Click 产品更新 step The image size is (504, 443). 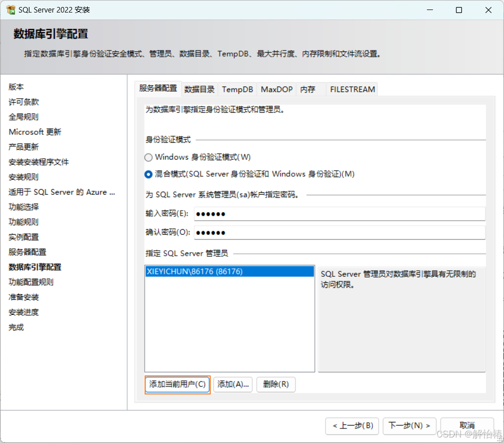(x=24, y=147)
